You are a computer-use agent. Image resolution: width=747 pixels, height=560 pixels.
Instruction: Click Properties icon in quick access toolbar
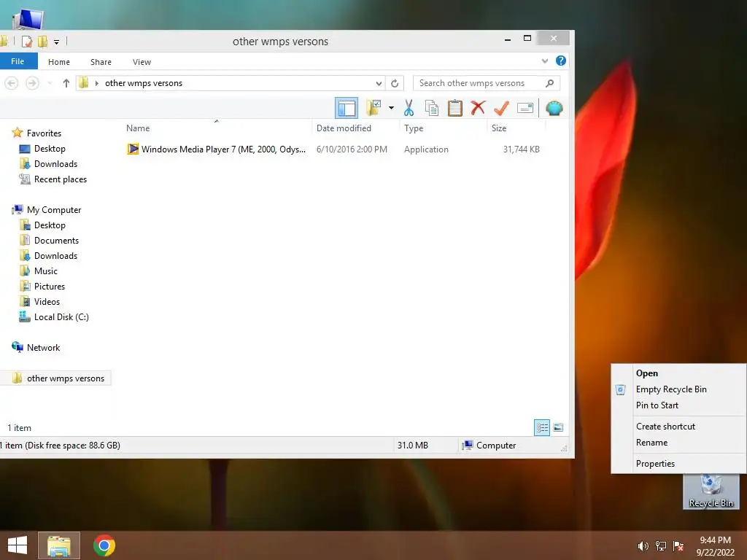[27, 42]
